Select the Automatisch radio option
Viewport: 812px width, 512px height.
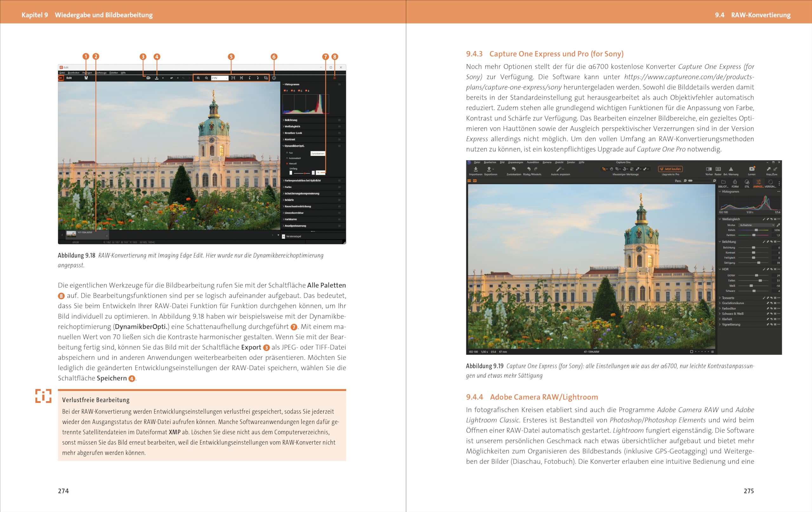pos(287,158)
